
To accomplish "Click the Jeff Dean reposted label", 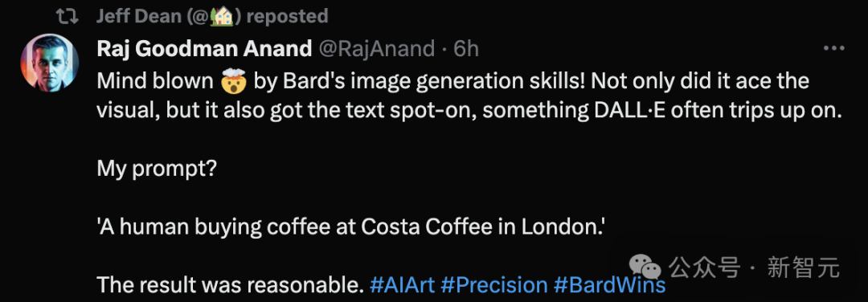I will tap(212, 16).
